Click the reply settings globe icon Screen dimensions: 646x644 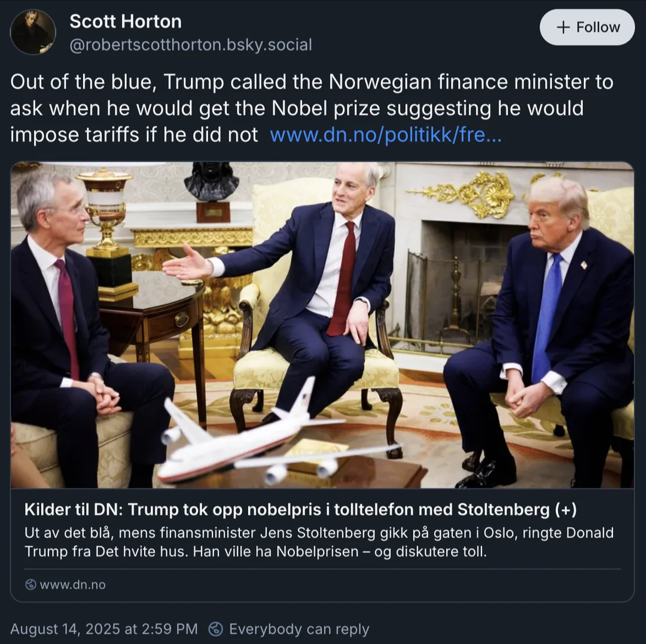click(216, 629)
